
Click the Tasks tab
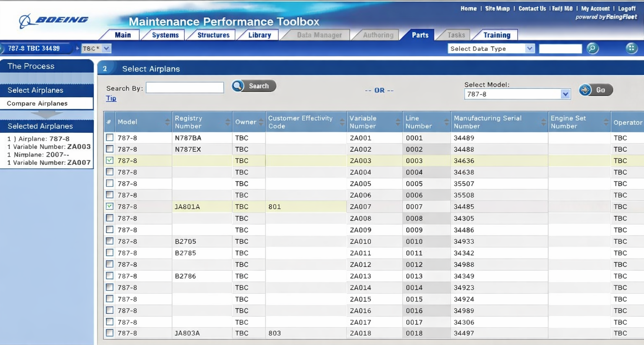point(456,35)
